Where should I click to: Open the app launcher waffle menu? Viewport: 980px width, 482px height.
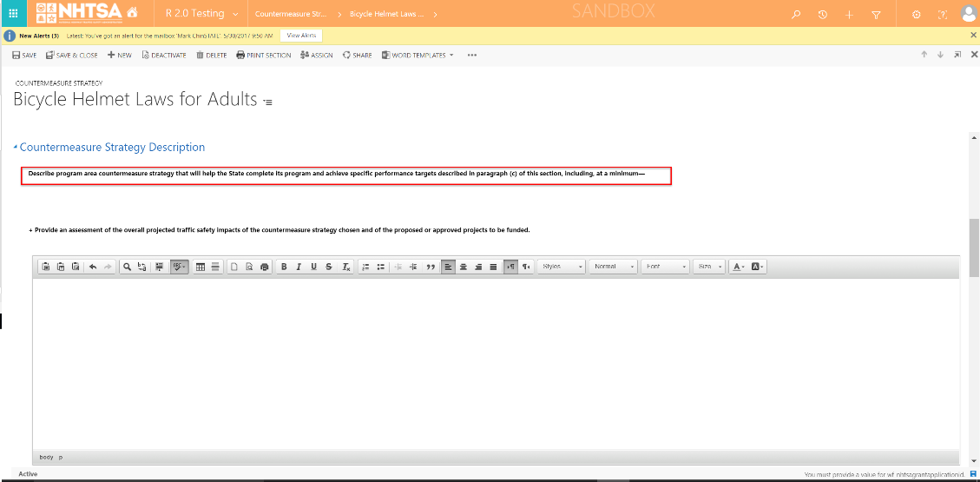coord(13,14)
